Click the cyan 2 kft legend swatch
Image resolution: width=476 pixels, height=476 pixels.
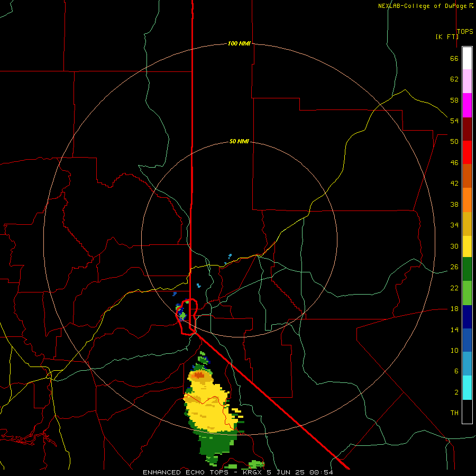(x=467, y=388)
